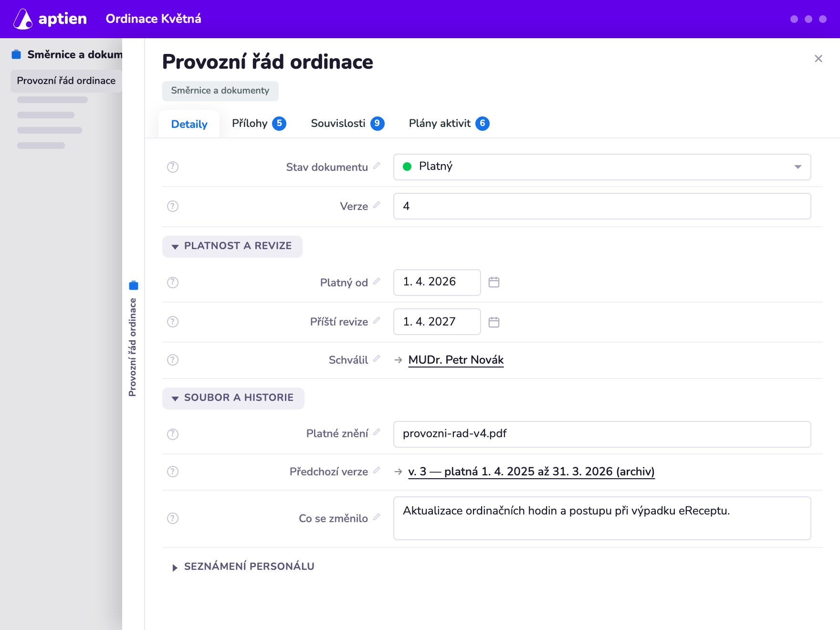Collapse the PLATNOST A REVIZE section

[232, 246]
